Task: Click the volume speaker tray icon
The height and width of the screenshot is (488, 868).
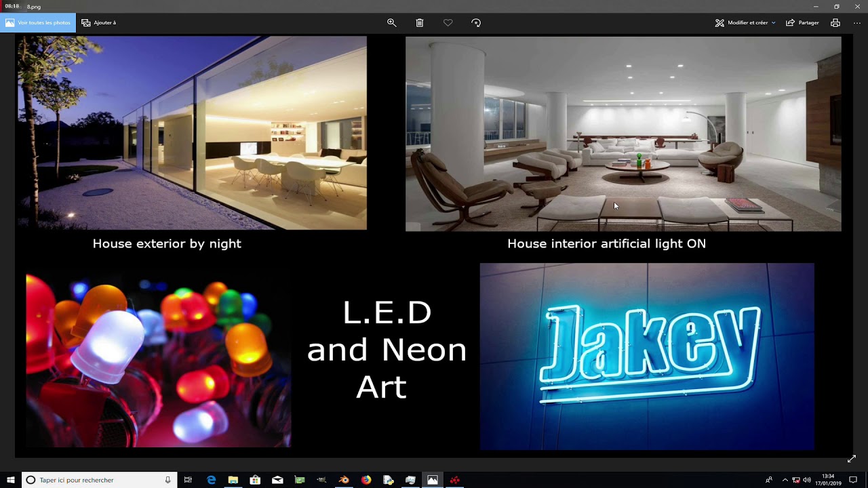Action: [x=807, y=480]
